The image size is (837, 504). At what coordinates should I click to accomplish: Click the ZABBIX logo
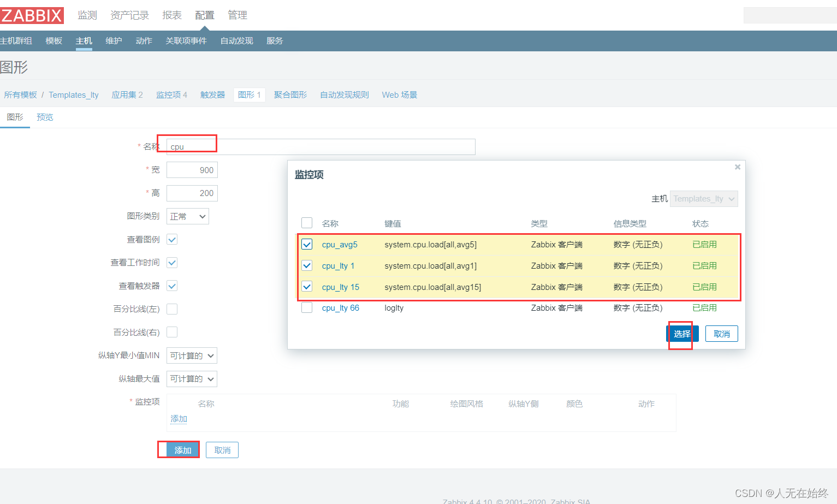[32, 15]
